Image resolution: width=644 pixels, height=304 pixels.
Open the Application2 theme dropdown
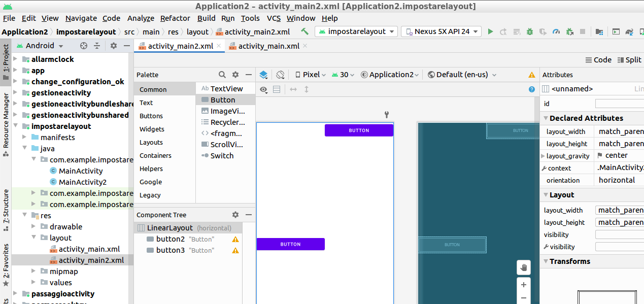click(390, 75)
